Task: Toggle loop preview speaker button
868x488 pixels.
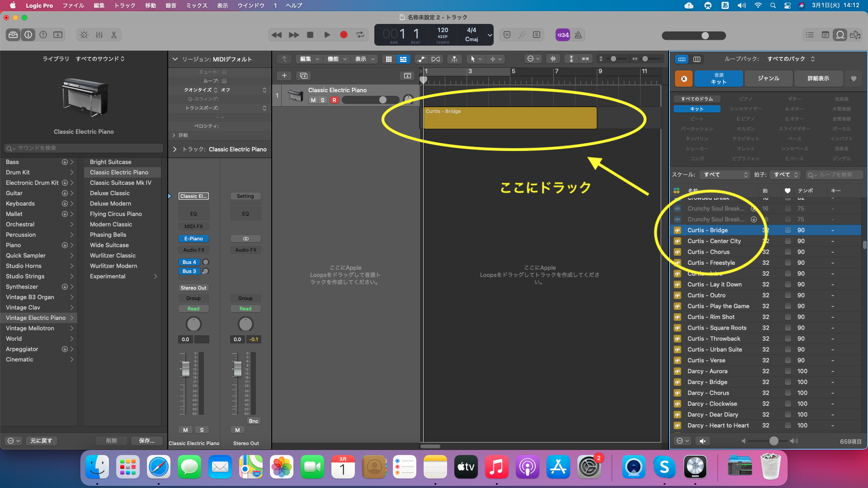Action: coord(703,441)
